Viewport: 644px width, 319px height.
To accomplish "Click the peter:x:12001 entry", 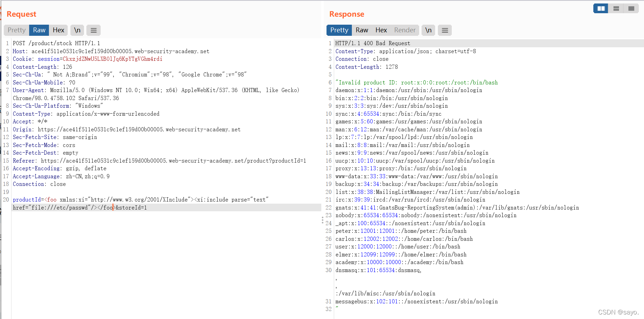I will (401, 231).
